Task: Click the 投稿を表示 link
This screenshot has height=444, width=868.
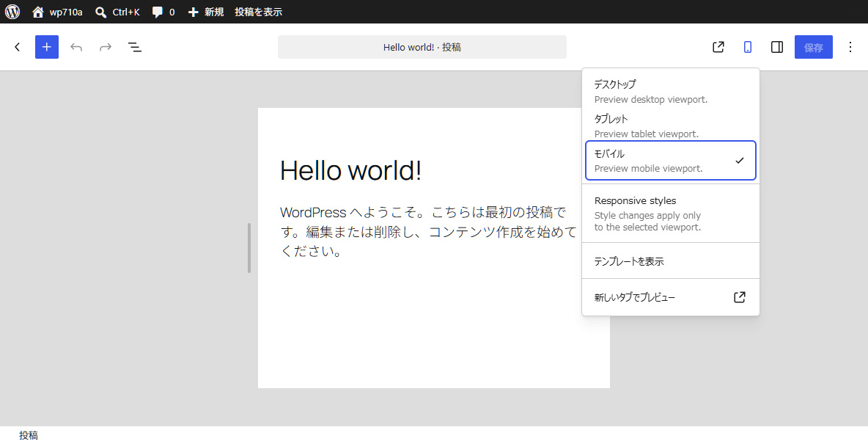Action: pyautogui.click(x=259, y=12)
